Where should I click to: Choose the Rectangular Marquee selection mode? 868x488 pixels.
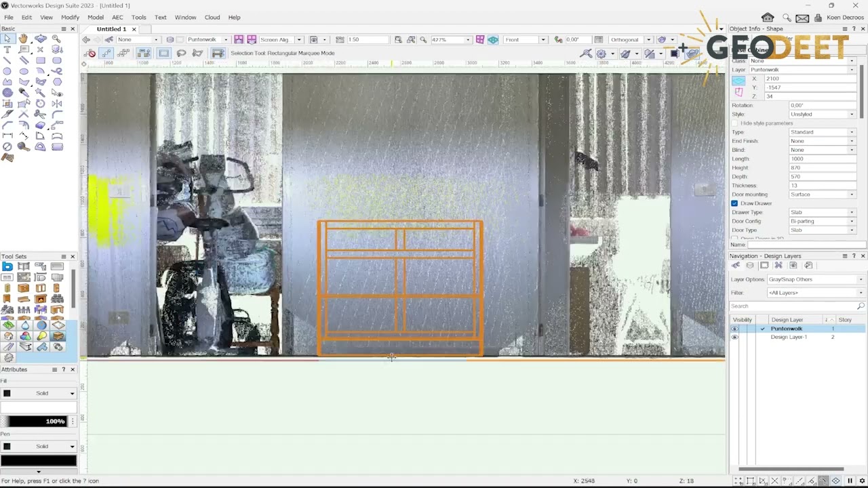point(164,53)
